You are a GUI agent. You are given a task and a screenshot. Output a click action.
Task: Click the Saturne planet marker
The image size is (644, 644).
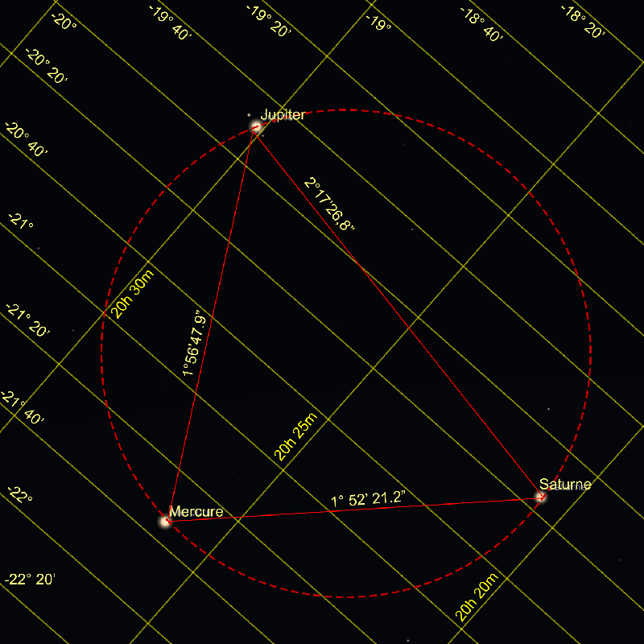[541, 497]
